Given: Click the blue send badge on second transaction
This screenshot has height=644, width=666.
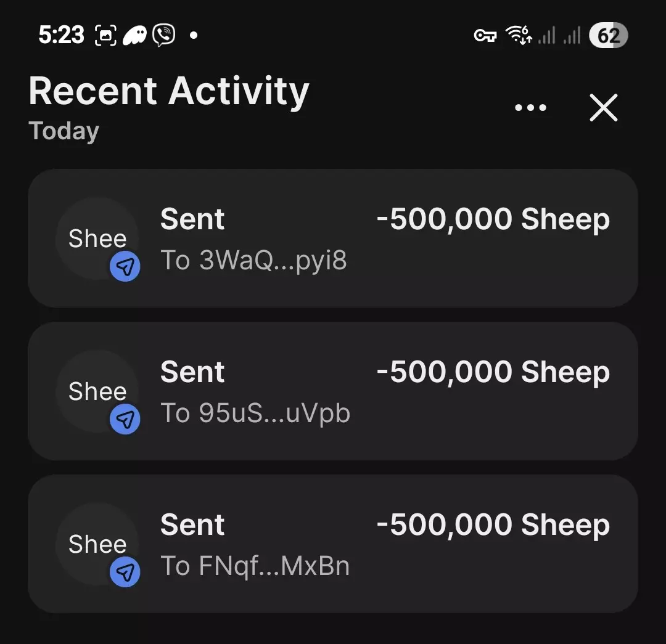Looking at the screenshot, I should [125, 420].
